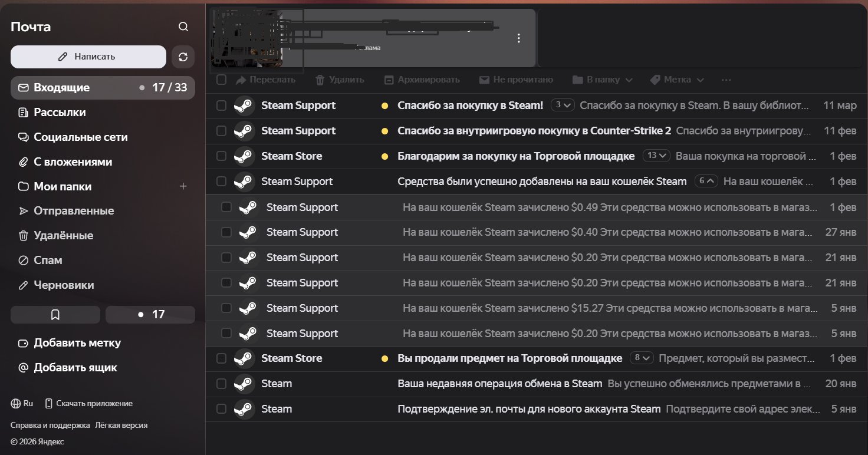Check the $15.27 wallet message checkbox
Image resolution: width=868 pixels, height=455 pixels.
tap(226, 308)
